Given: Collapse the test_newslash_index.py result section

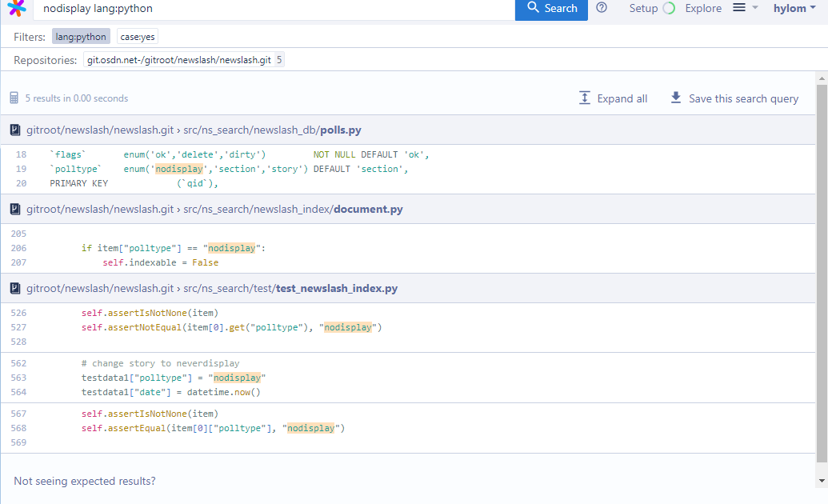Looking at the screenshot, I should [14, 289].
